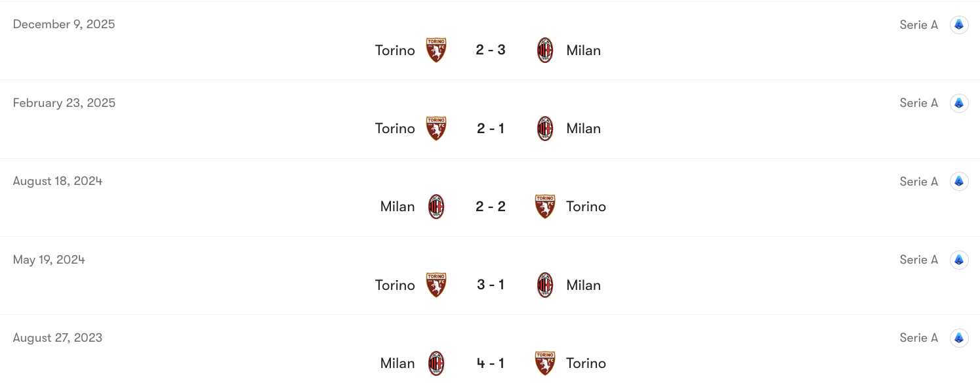Select the Serie A badge on the December 9 row
Screen dimensions: 980x387
point(959,24)
